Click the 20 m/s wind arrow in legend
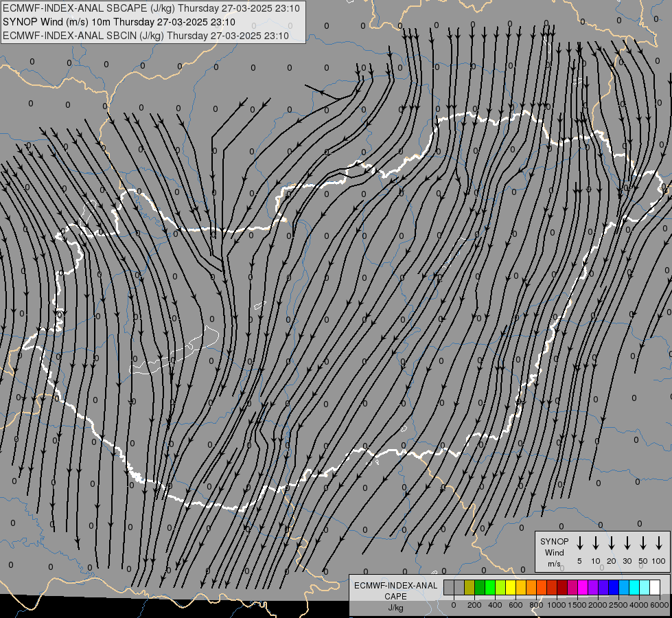This screenshot has width=672, height=618. pos(612,543)
